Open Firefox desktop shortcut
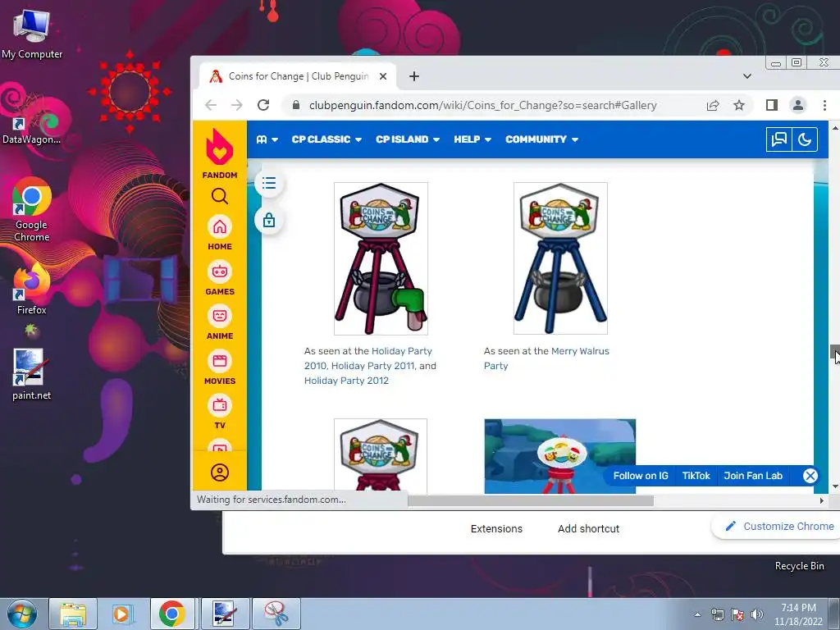This screenshot has width=840, height=630. click(32, 290)
